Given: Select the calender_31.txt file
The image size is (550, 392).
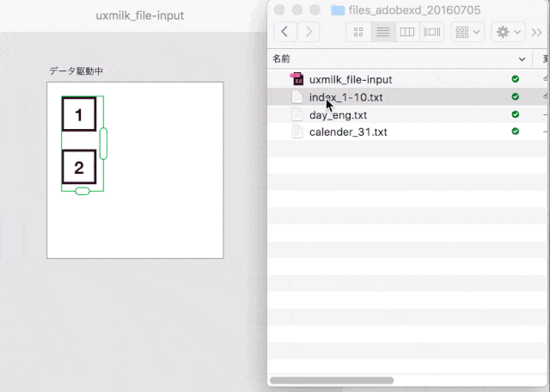Looking at the screenshot, I should (347, 132).
